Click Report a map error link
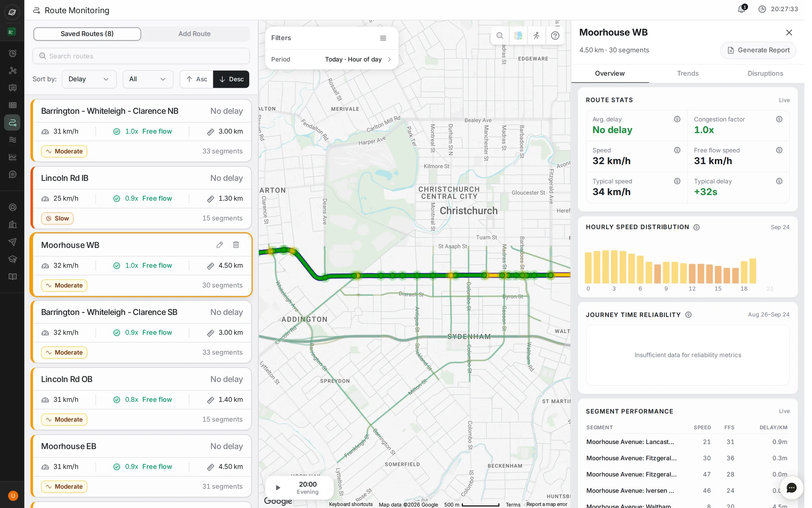 click(x=547, y=504)
